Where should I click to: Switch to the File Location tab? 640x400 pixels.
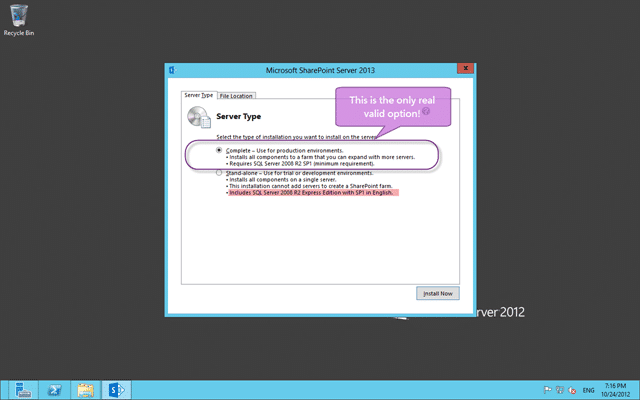point(236,96)
